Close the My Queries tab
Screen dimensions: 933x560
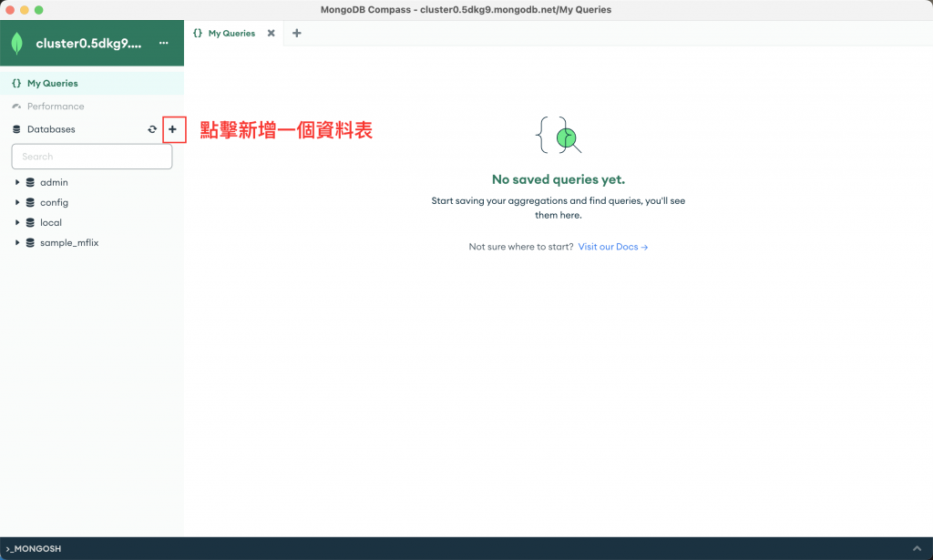[272, 34]
